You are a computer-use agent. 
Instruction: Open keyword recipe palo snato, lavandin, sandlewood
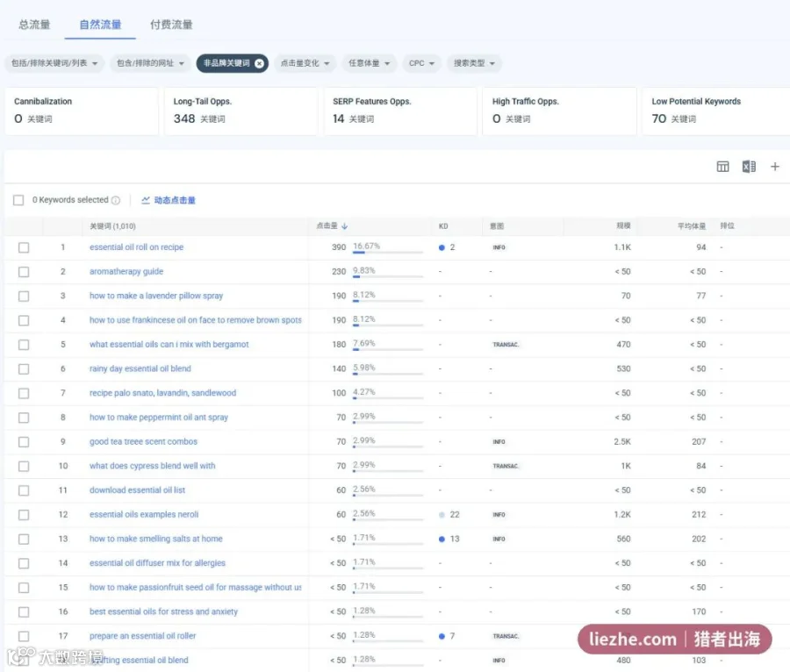coord(162,393)
